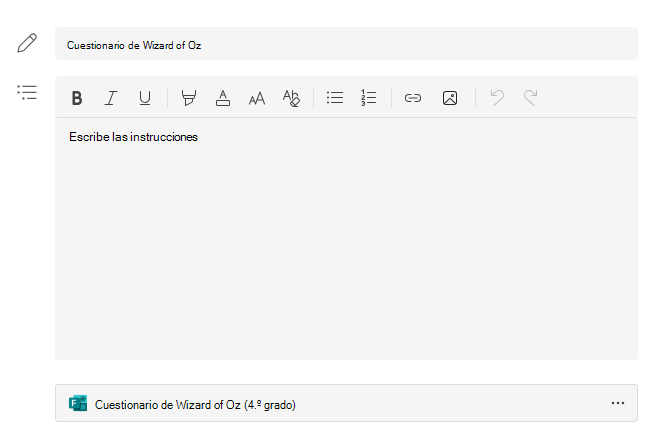Edit the title field Cuestionario de Wizard of Oz
Viewport: 654px width, 433px height.
click(346, 43)
